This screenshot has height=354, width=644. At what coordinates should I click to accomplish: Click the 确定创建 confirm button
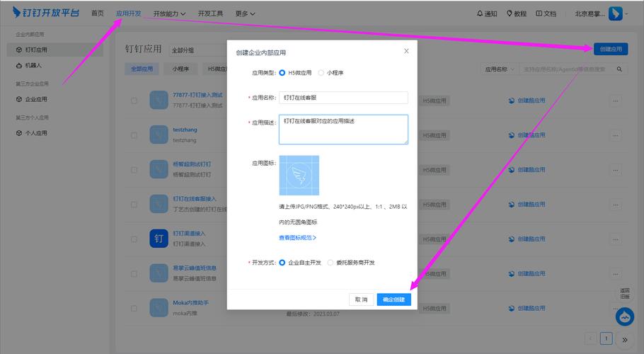click(394, 299)
